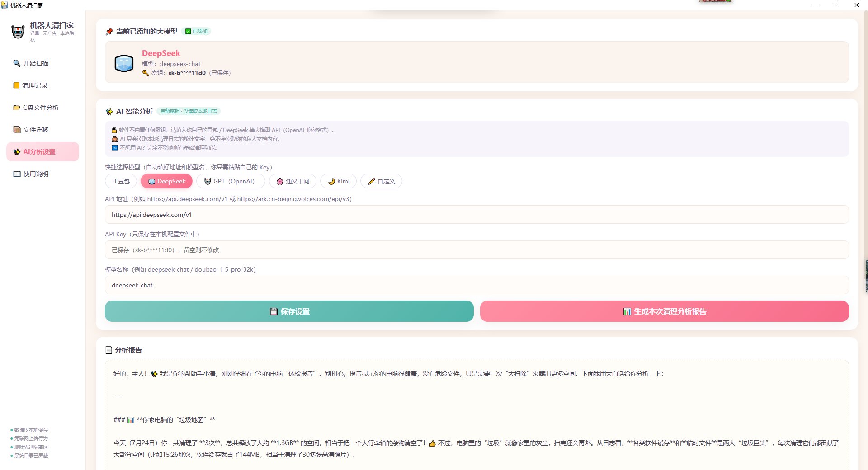Choose the Kimi model preset

tap(338, 181)
